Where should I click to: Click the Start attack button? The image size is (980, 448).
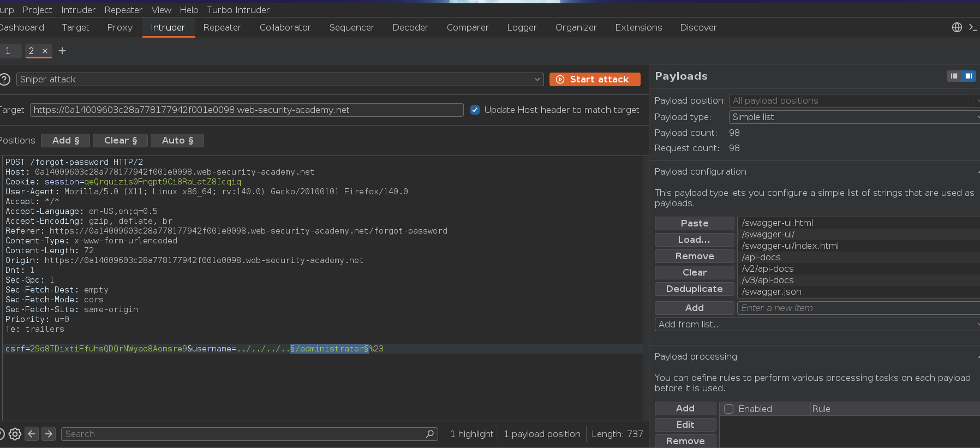595,79
